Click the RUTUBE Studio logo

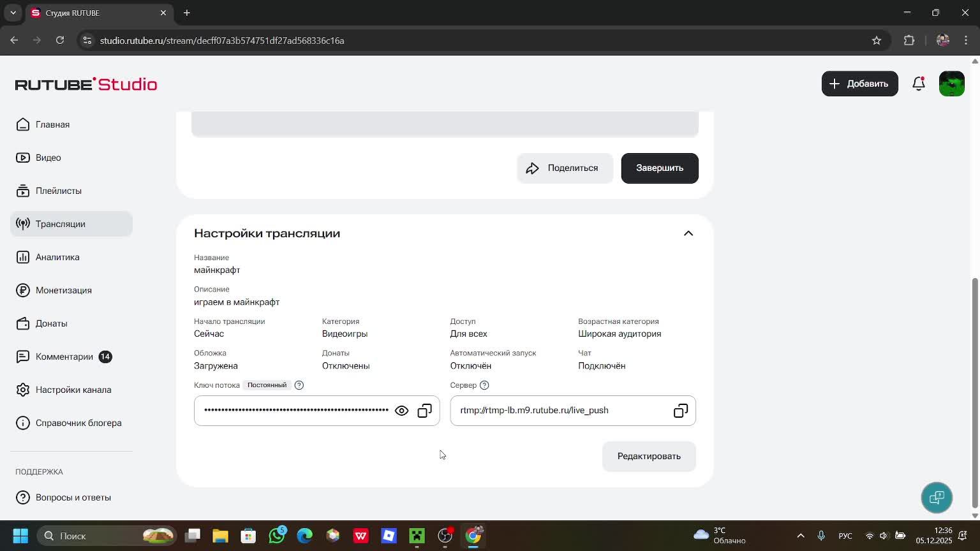[x=86, y=84]
